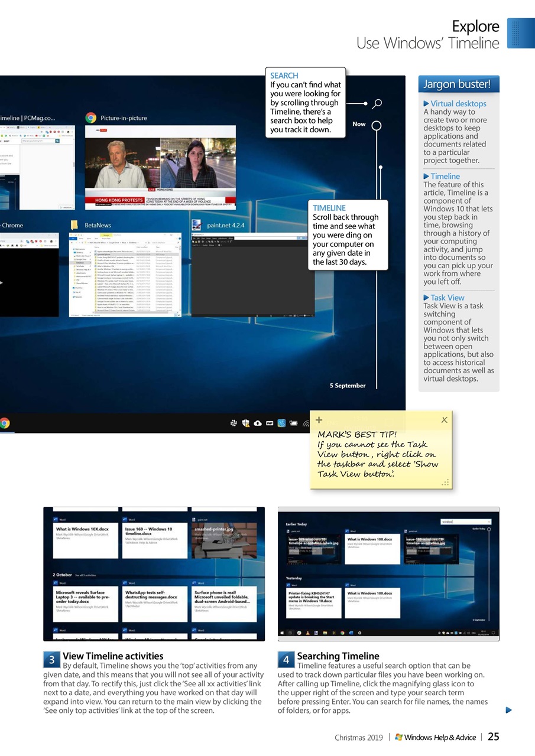Open 'What is Windows 10X.docx' under Yesterday
This screenshot has width=535, height=756.
372,602
